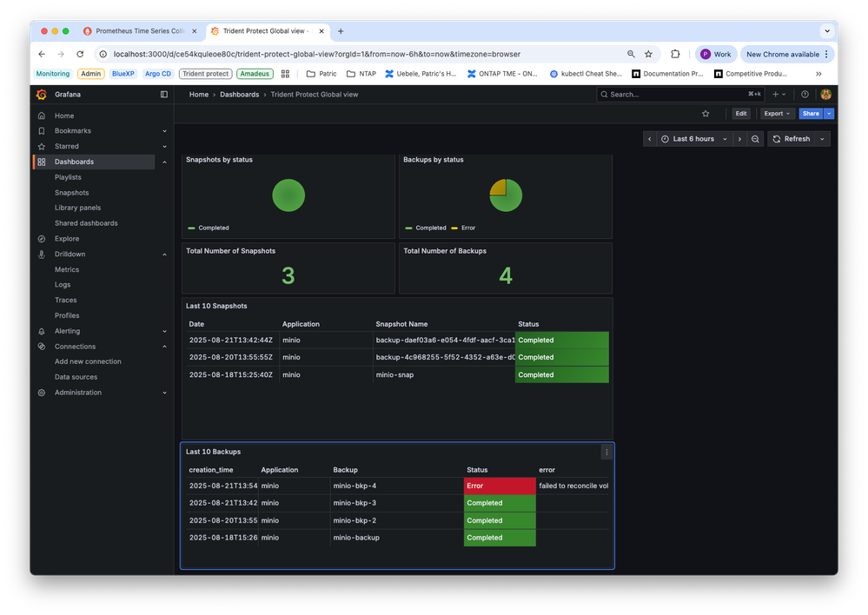Click the zoom out time range icon
The height and width of the screenshot is (615, 868).
click(x=755, y=139)
